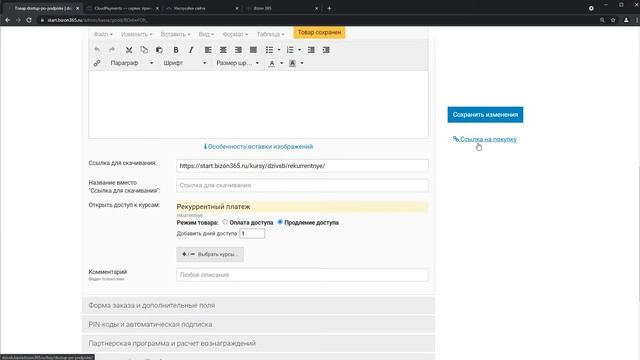Click the browser back arrow
640x360 pixels.
(x=8, y=20)
